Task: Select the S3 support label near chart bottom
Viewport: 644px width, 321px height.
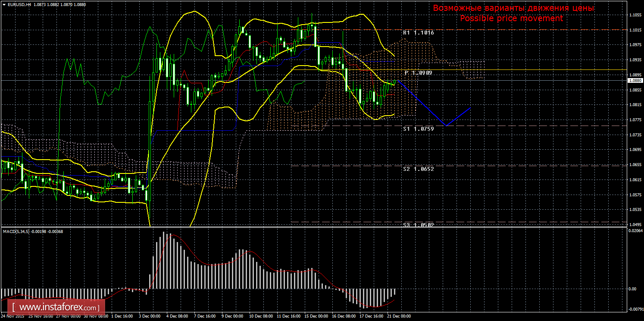Action: [x=418, y=224]
